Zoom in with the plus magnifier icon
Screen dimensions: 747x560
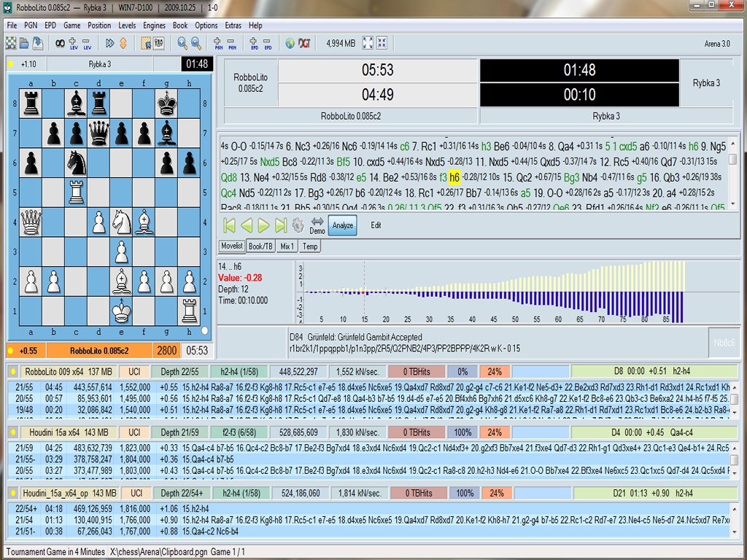pos(182,43)
